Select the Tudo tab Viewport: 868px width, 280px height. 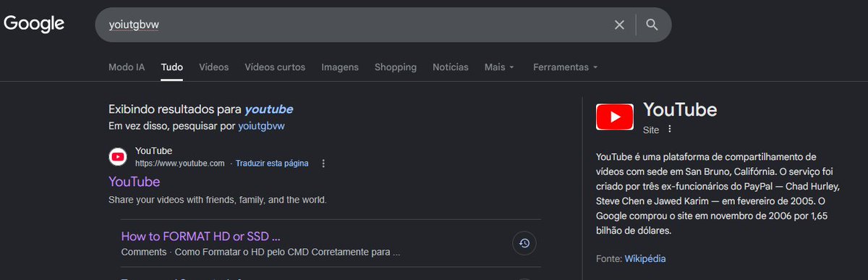172,67
